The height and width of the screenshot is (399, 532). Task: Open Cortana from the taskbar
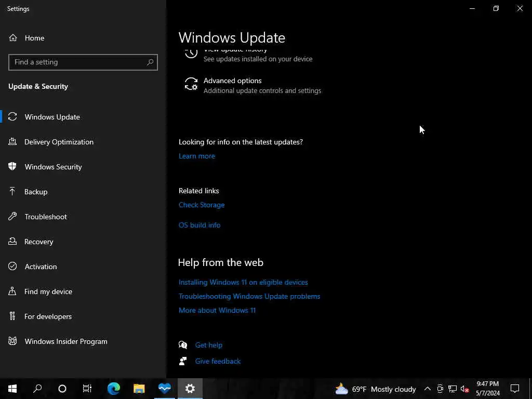[x=62, y=389]
